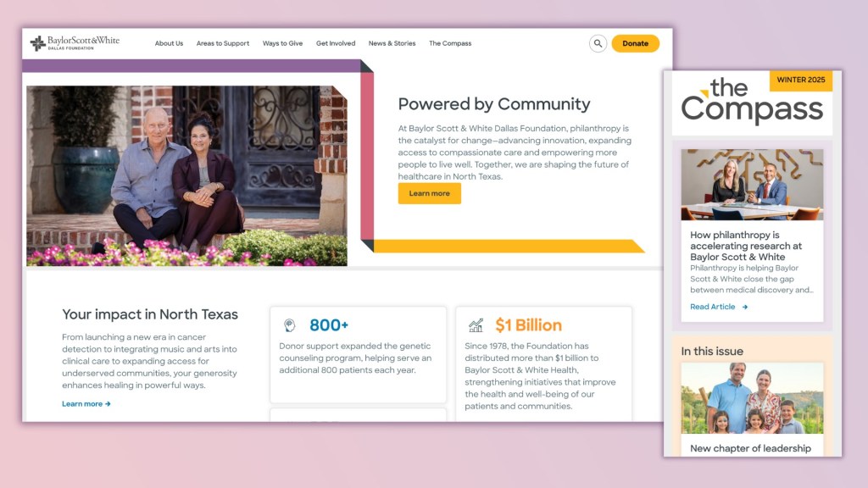Click the Baylor Scott & White logo
Image resolution: width=868 pixels, height=488 pixels.
pyautogui.click(x=75, y=42)
